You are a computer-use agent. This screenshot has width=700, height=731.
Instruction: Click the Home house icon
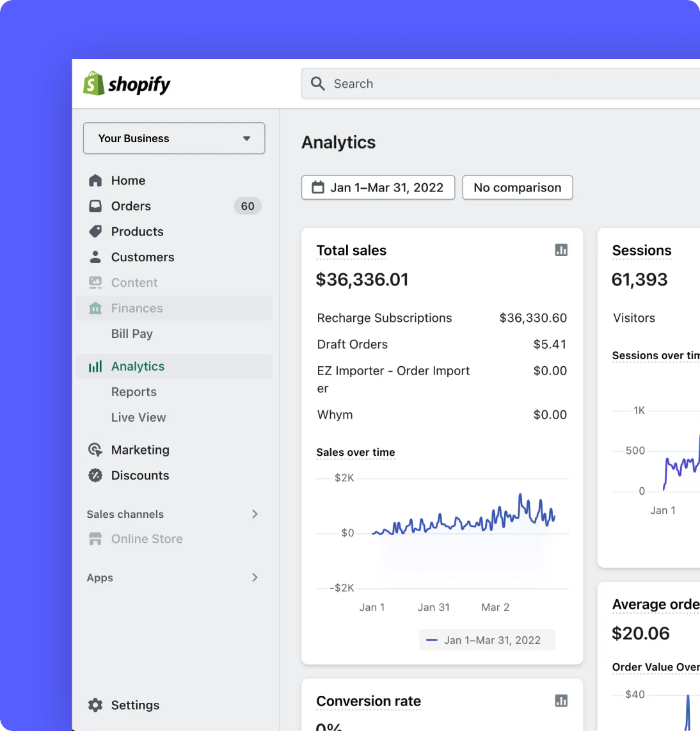click(x=95, y=181)
